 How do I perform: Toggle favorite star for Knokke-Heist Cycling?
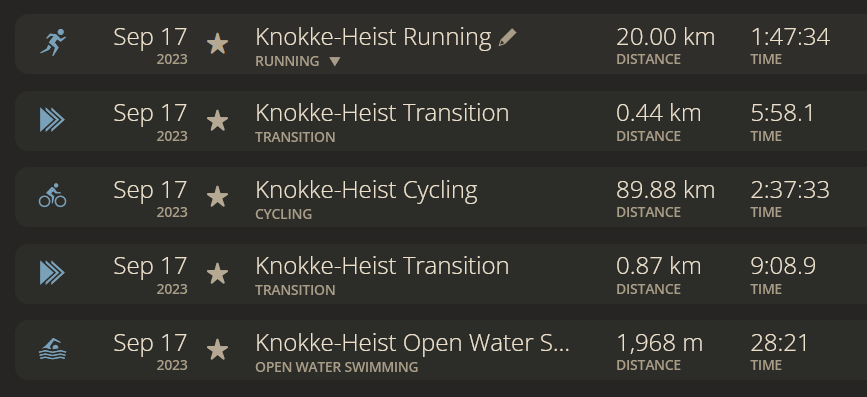[217, 197]
